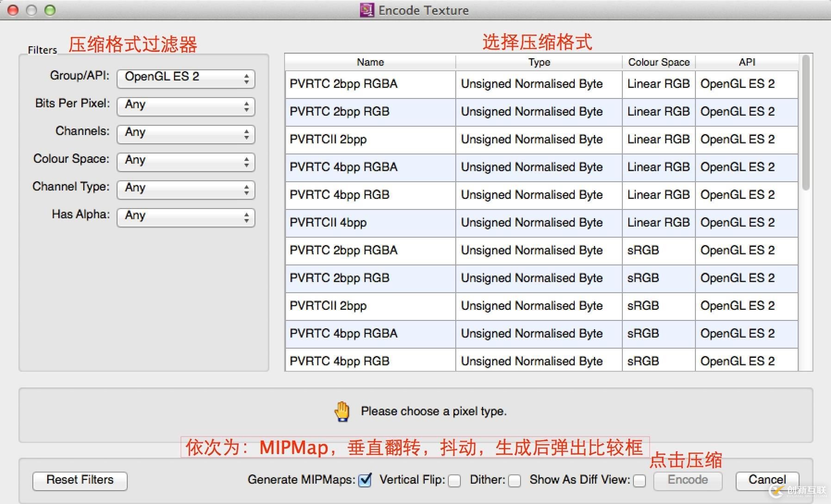Viewport: 831px width, 504px height.
Task: Select PVRTC 2bpp RGB Linear RGB row
Action: tap(541, 112)
